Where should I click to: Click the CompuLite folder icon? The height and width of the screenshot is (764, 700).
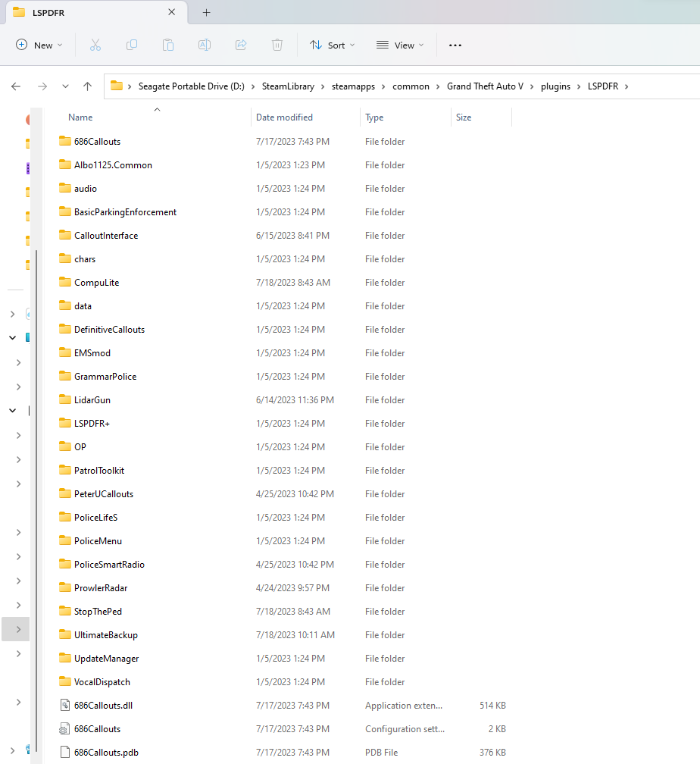tap(65, 282)
